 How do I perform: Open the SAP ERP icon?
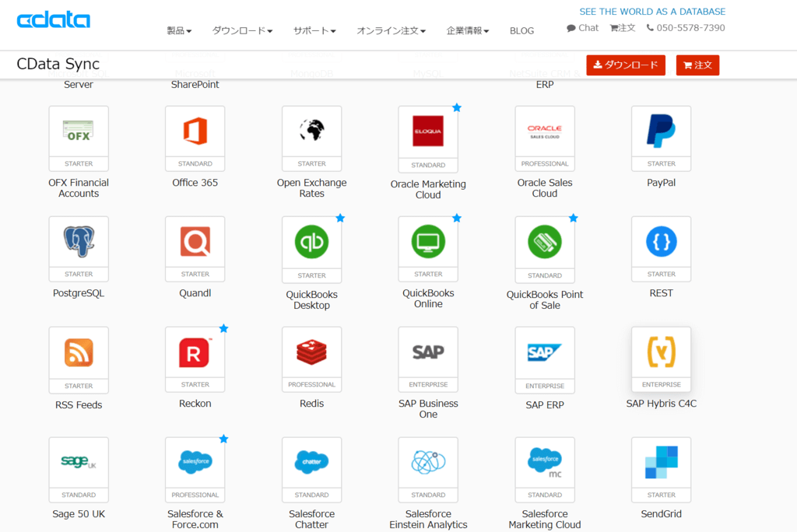(x=544, y=352)
